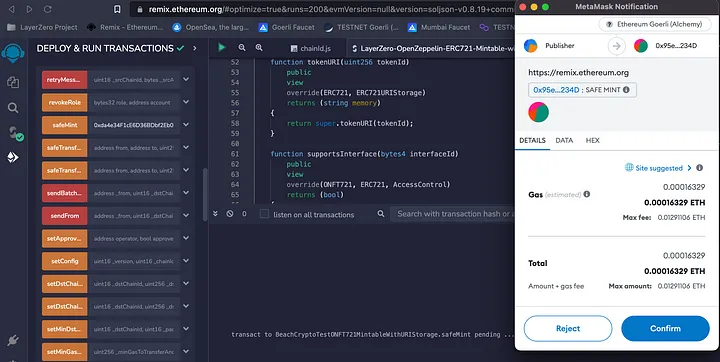720x362 pixels.
Task: Click the Remix logo in the sidebar
Action: [x=13, y=53]
